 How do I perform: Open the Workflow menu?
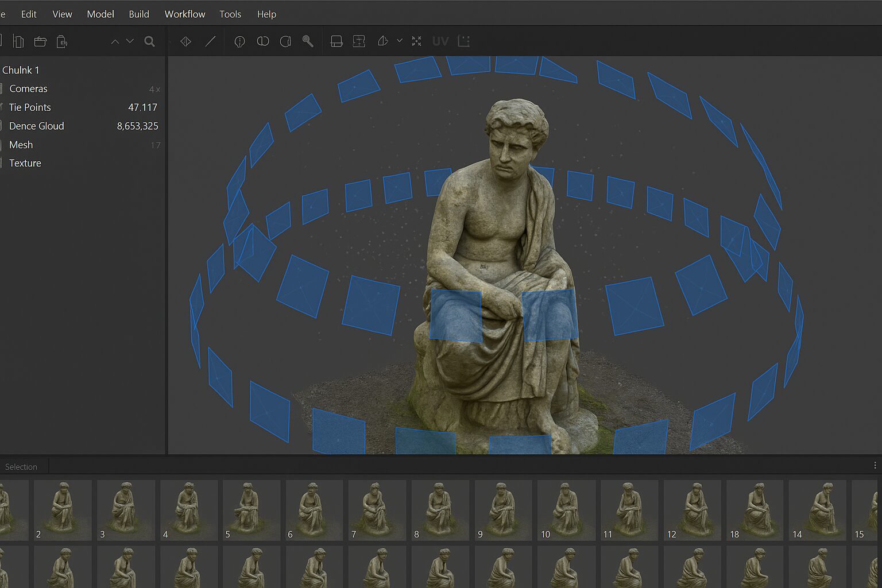point(184,14)
